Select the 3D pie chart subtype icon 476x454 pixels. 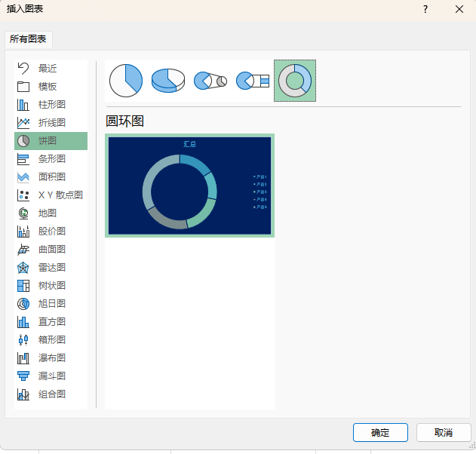point(168,81)
